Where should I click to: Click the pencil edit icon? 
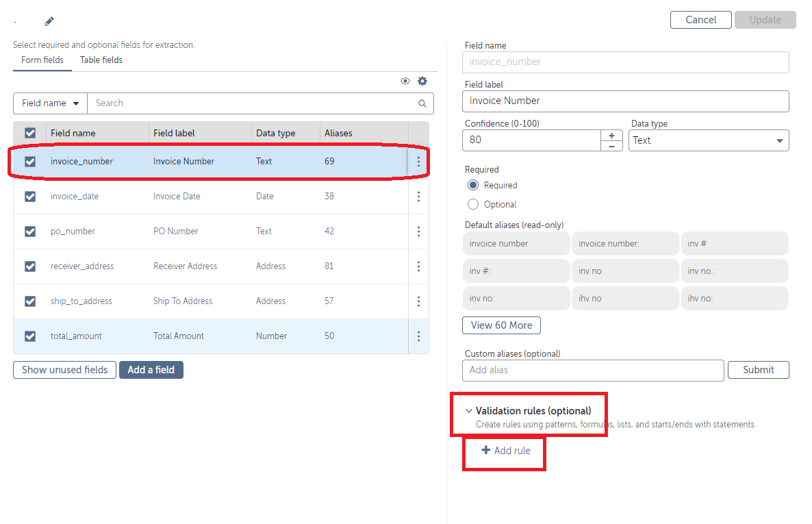(49, 21)
